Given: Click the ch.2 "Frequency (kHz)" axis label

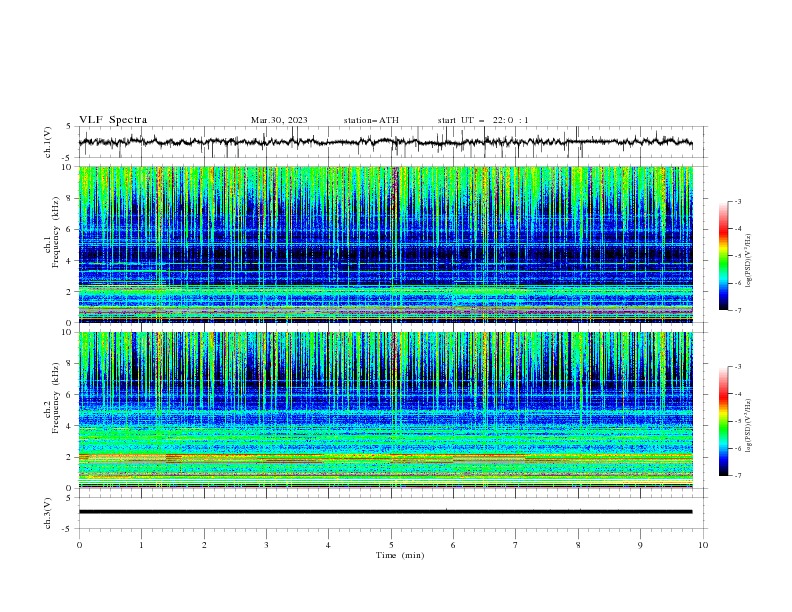Looking at the screenshot, I should pos(55,398).
